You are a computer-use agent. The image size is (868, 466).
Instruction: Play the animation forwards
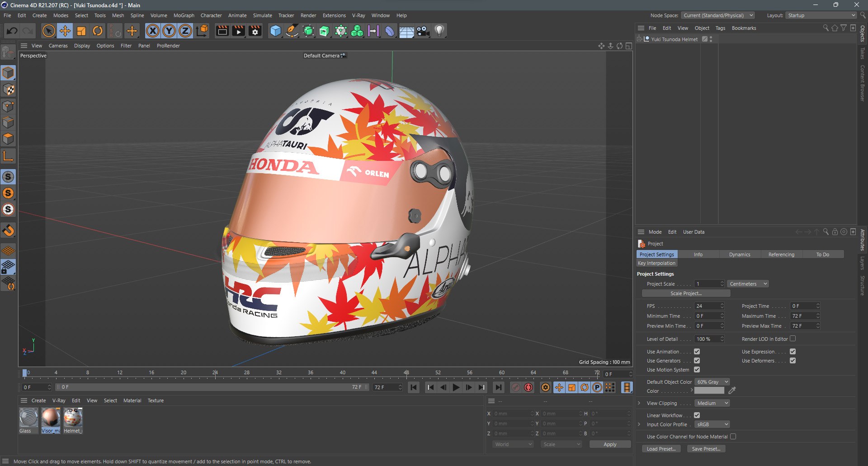tap(456, 387)
